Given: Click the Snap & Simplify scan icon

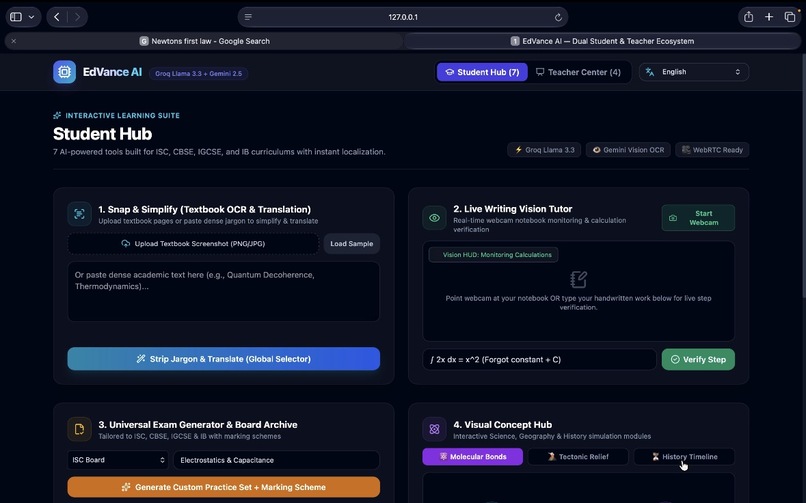Looking at the screenshot, I should click(x=79, y=214).
